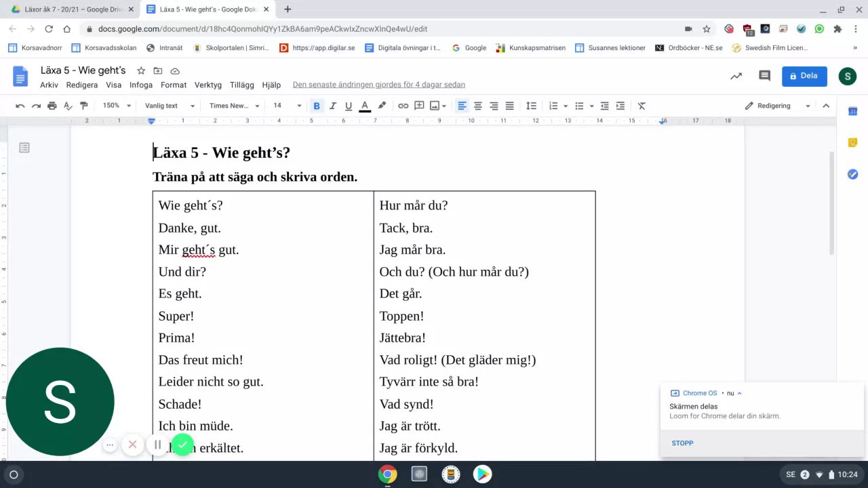This screenshot has width=868, height=488.
Task: Toggle the numbered list
Action: pos(553,106)
